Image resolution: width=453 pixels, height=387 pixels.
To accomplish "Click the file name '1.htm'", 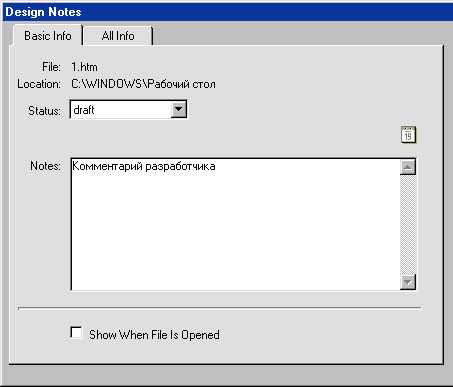I will click(x=84, y=67).
